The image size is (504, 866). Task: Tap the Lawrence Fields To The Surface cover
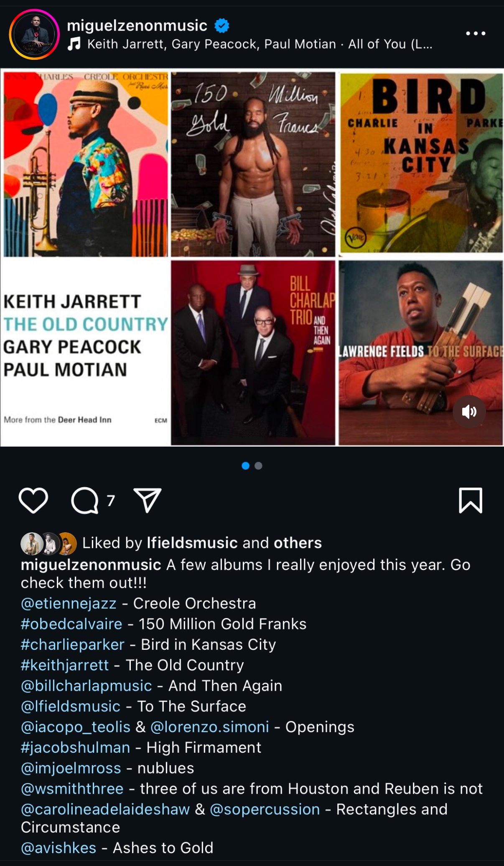(x=421, y=353)
